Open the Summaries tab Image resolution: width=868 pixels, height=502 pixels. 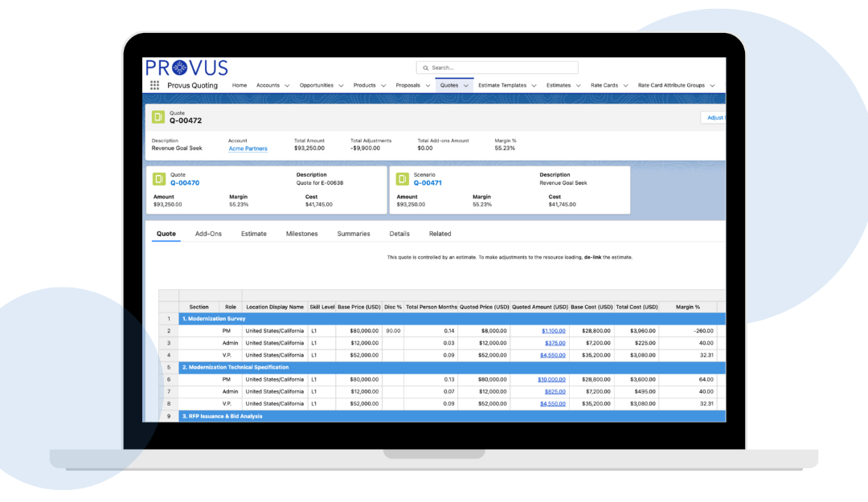354,234
